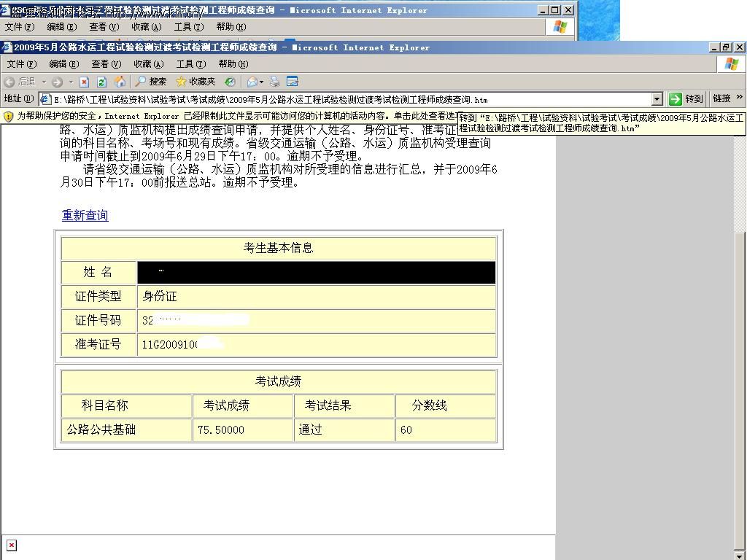The height and width of the screenshot is (560, 747).
Task: Expand the Mail button dropdown
Action: pos(261,82)
